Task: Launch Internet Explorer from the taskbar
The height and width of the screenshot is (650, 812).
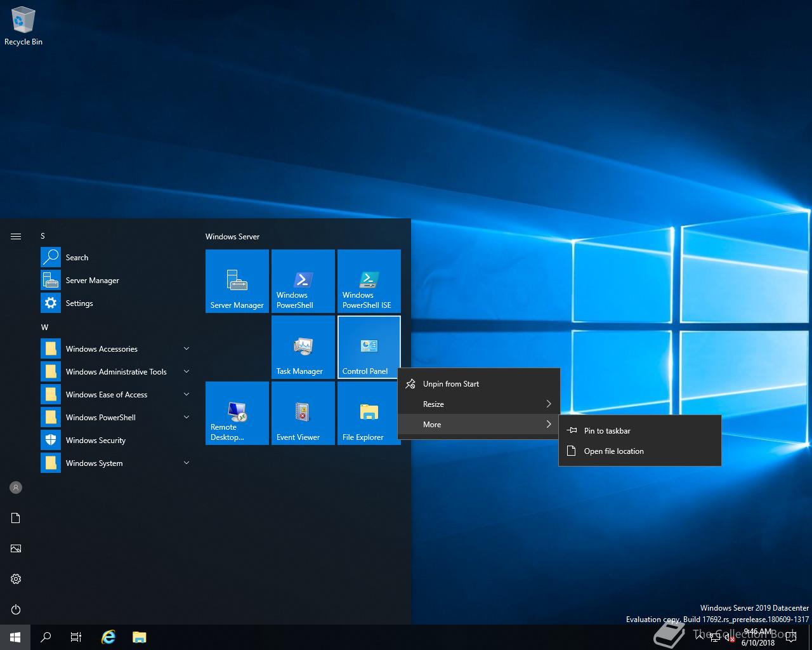Action: [x=109, y=637]
